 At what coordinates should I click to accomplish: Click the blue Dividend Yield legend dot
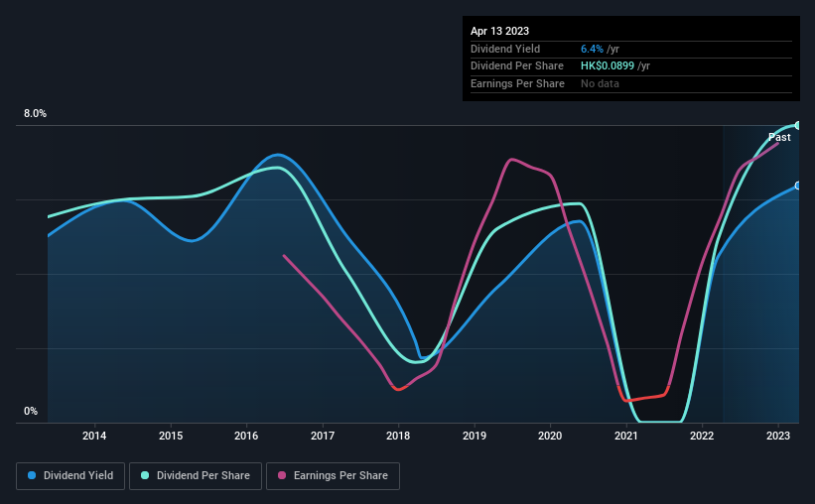32,475
